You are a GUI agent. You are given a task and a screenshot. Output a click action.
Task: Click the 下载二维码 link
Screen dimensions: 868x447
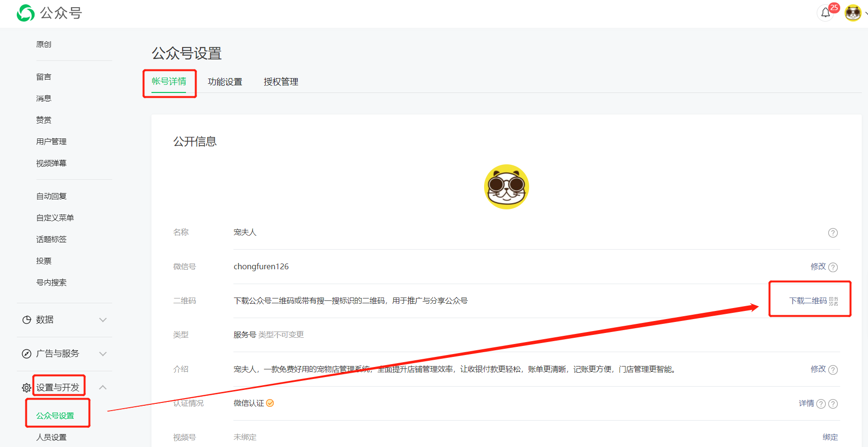[808, 301]
